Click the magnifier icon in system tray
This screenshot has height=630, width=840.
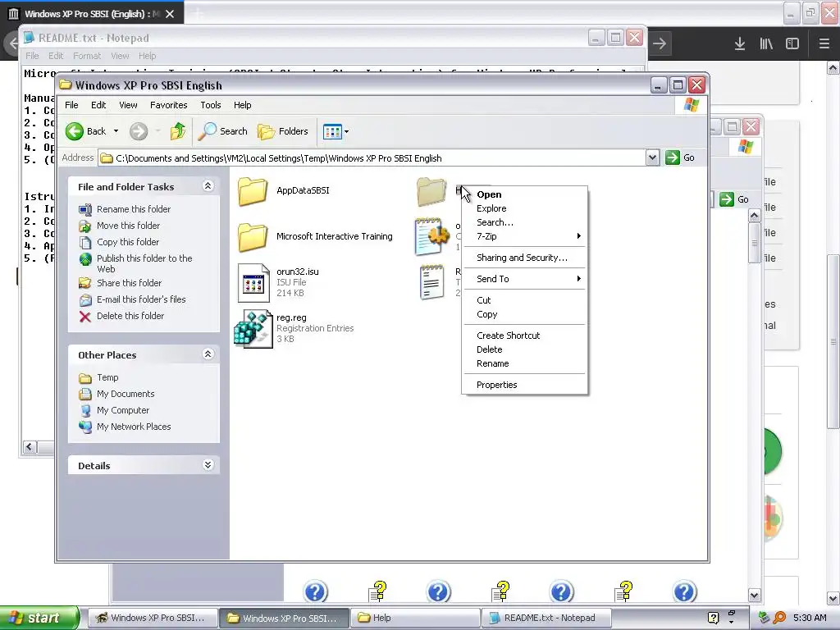[779, 618]
